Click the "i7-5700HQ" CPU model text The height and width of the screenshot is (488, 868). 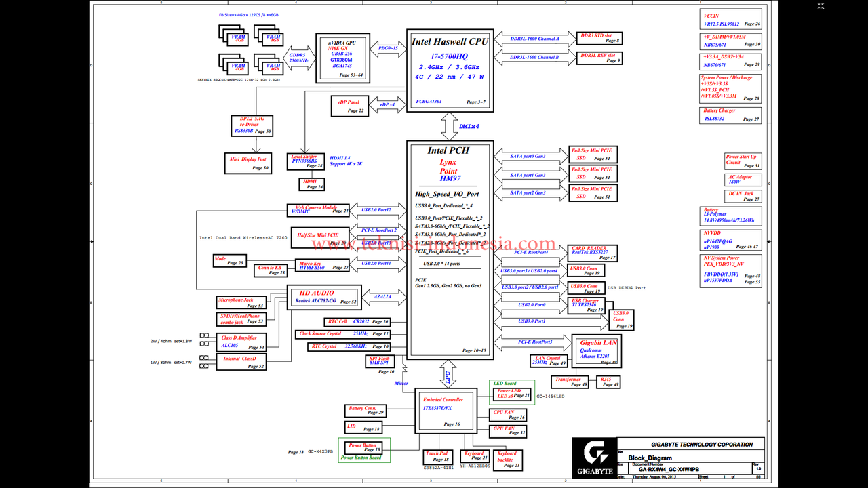[450, 56]
